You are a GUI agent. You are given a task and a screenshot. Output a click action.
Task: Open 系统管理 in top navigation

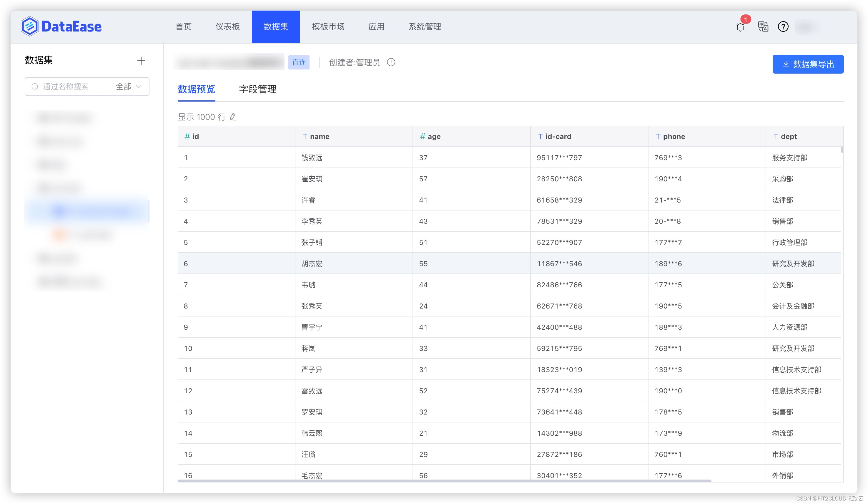pyautogui.click(x=425, y=26)
